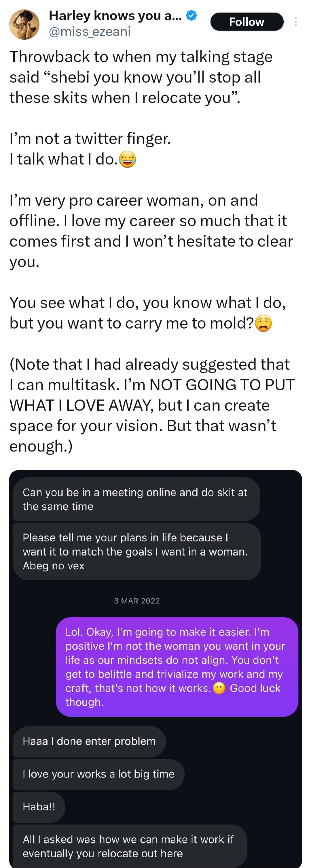Click the 'Note that I had already suggested' paragraph

click(151, 405)
